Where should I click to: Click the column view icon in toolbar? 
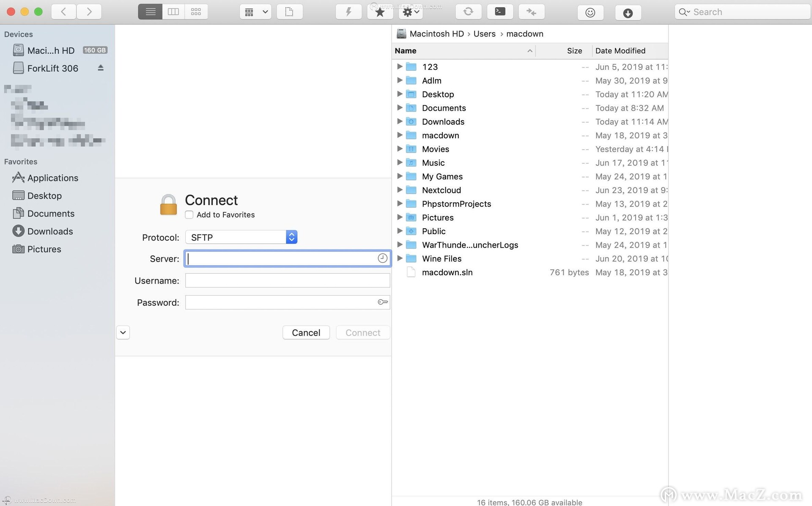(173, 12)
